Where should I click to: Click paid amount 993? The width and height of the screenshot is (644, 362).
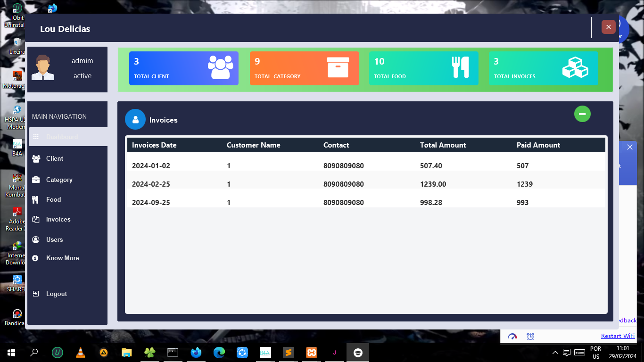coord(522,203)
